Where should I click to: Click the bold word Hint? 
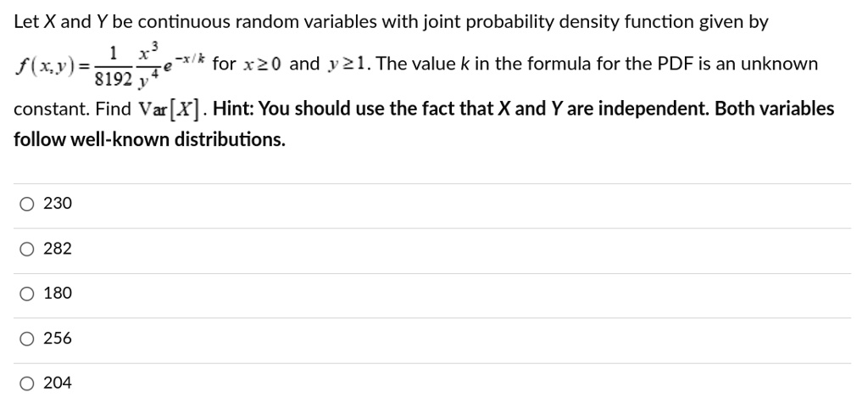[233, 109]
